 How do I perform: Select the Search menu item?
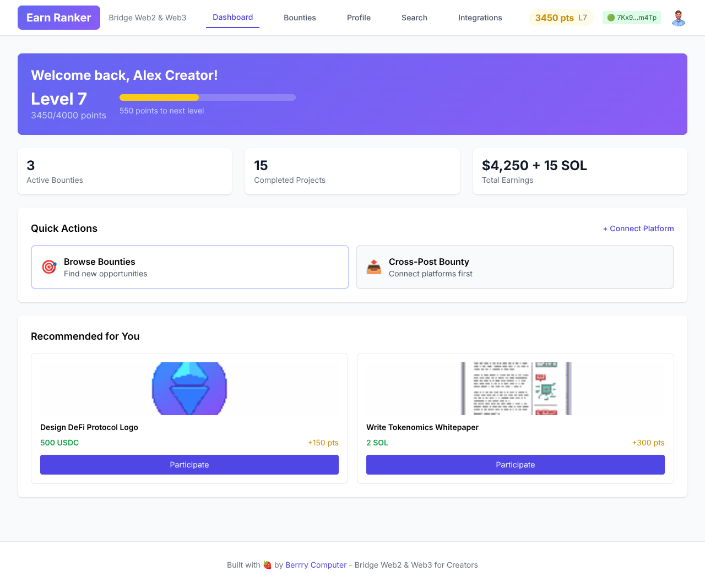coord(414,17)
